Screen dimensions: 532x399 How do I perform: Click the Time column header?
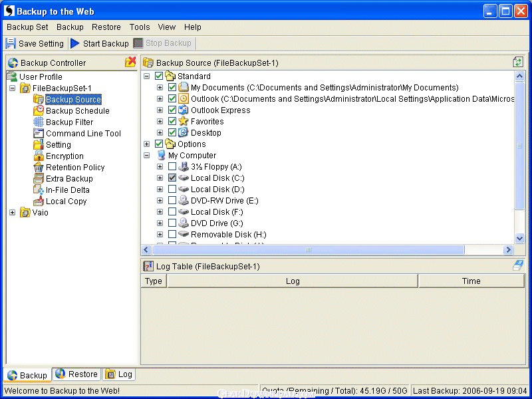pos(471,281)
